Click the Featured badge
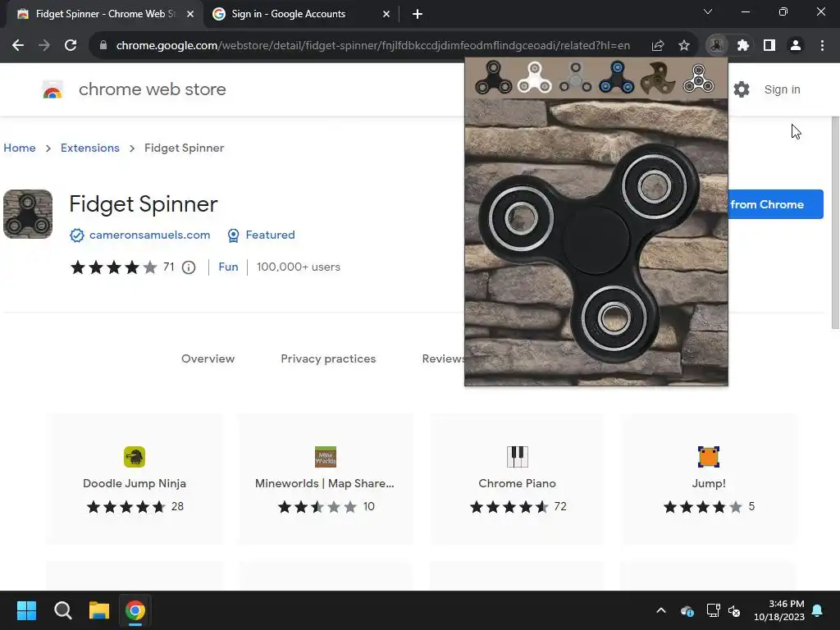840x630 pixels. click(x=262, y=235)
